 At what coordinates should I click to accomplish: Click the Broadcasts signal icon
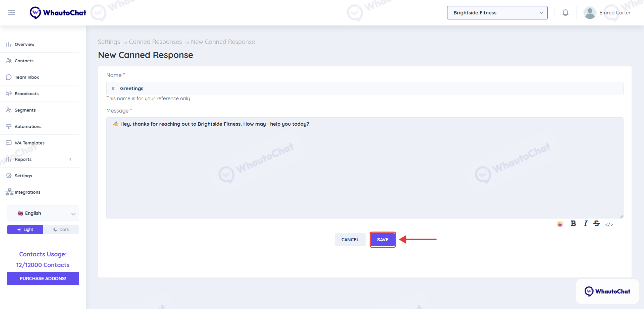point(9,94)
